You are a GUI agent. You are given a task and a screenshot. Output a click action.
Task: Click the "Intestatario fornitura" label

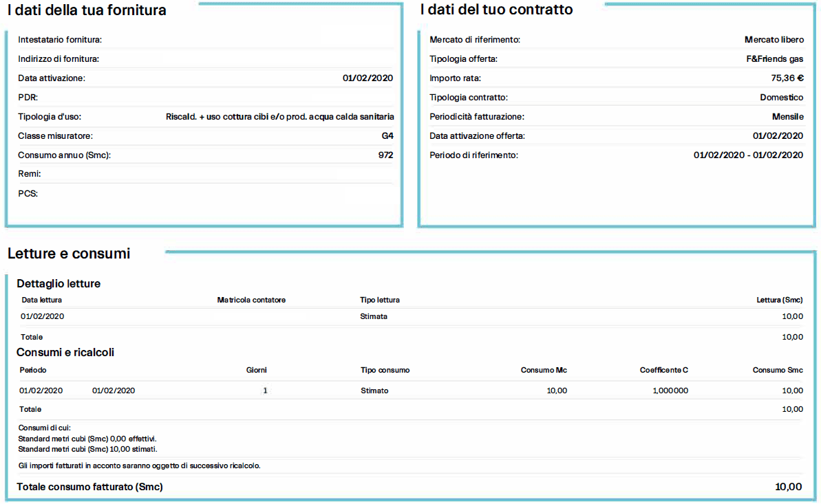(x=60, y=40)
